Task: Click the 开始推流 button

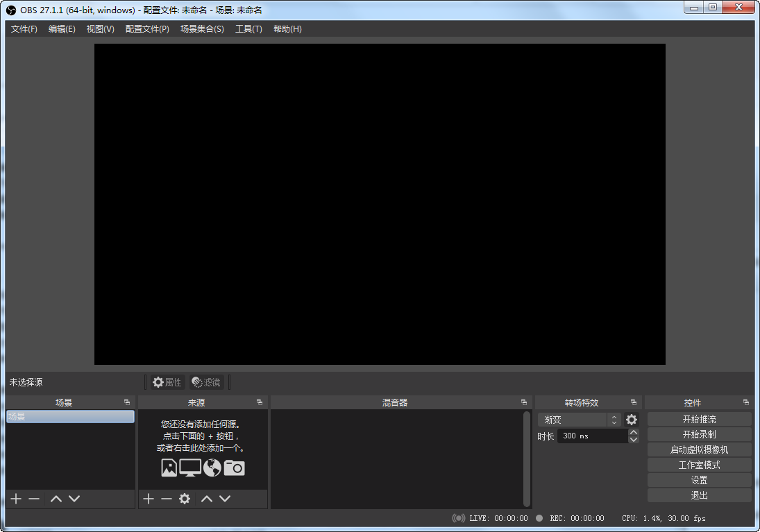Action: pyautogui.click(x=699, y=419)
